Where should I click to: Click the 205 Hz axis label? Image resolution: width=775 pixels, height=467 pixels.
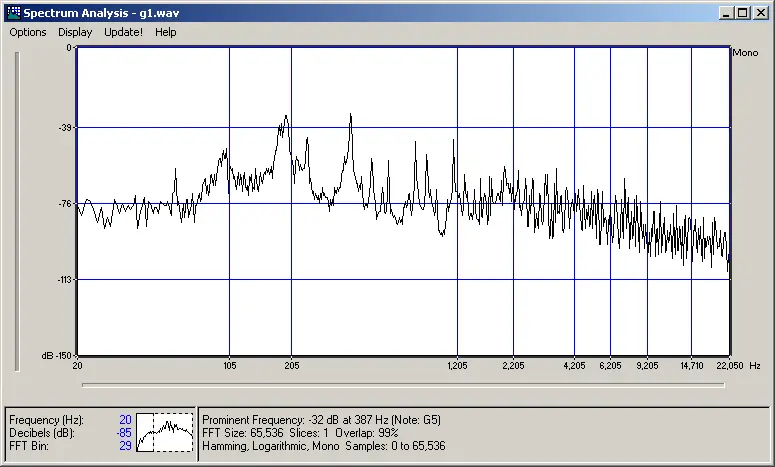click(x=292, y=366)
